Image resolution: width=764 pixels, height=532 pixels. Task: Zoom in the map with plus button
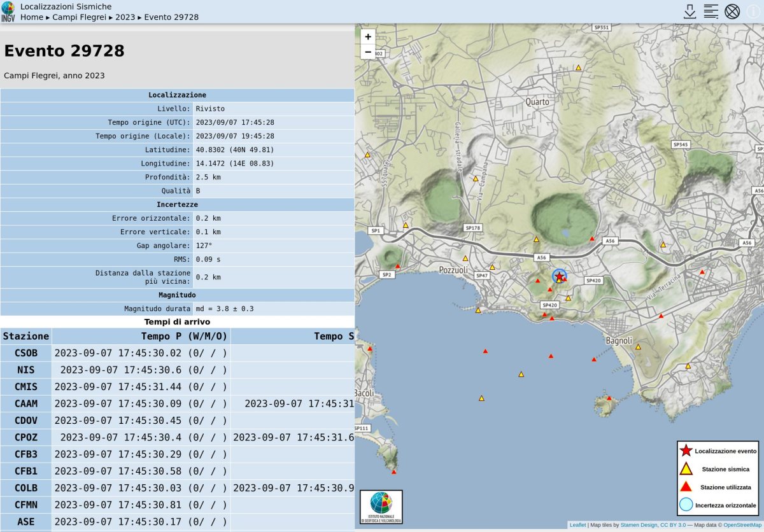tap(368, 37)
